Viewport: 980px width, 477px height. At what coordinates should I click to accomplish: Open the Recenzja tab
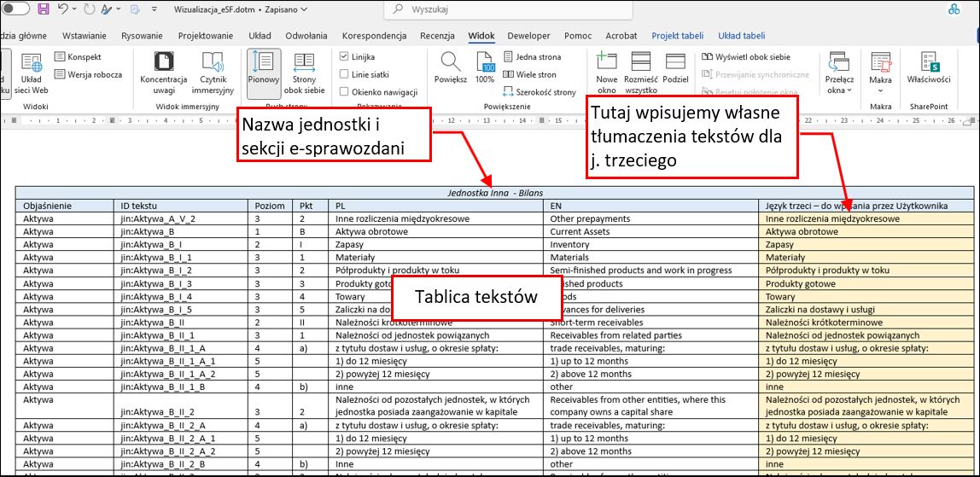pos(437,36)
